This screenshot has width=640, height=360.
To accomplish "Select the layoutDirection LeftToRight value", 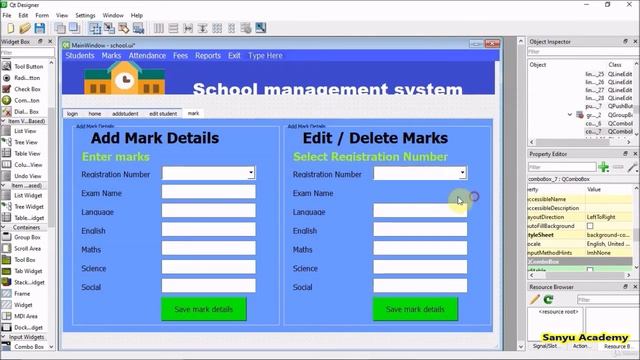I will click(609, 217).
